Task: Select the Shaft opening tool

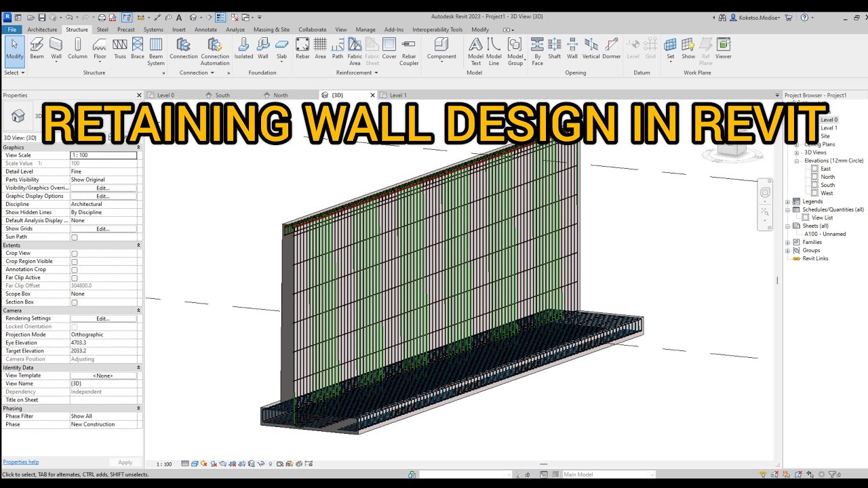Action: pyautogui.click(x=555, y=49)
